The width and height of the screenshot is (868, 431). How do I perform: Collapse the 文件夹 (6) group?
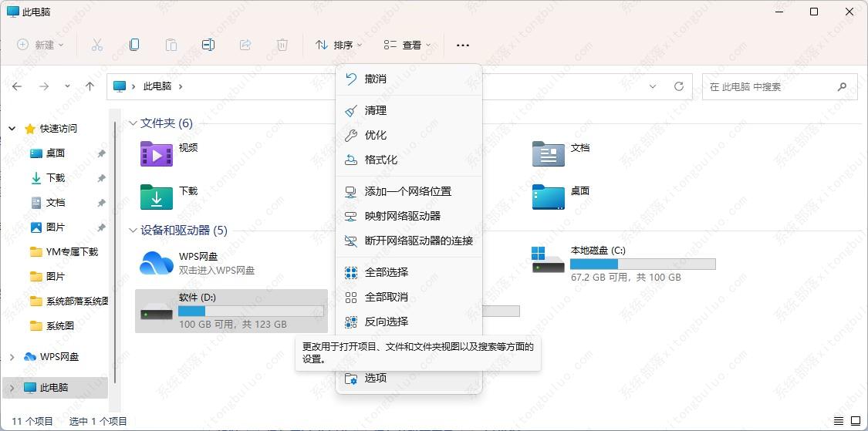pos(133,123)
